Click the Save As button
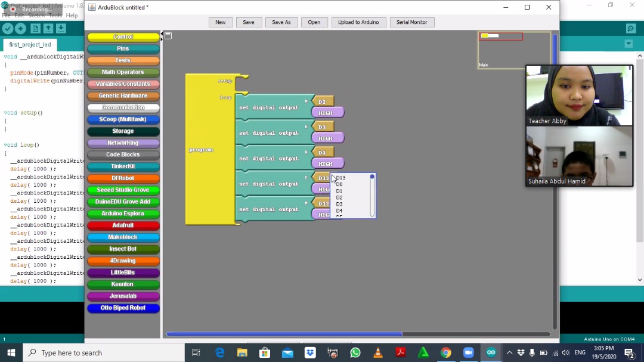This screenshot has height=362, width=644. coord(281,22)
